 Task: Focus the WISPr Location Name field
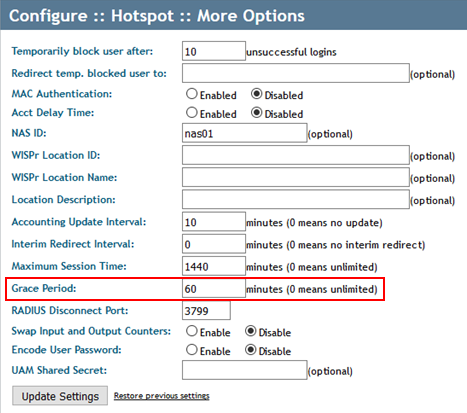tap(296, 177)
